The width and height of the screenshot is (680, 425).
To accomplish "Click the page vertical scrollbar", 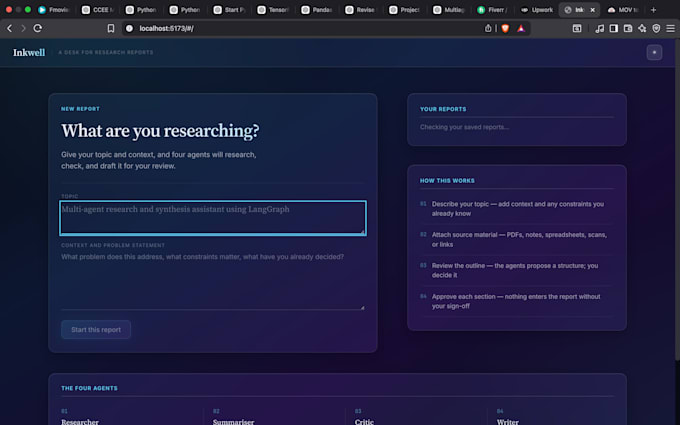I will [677, 199].
